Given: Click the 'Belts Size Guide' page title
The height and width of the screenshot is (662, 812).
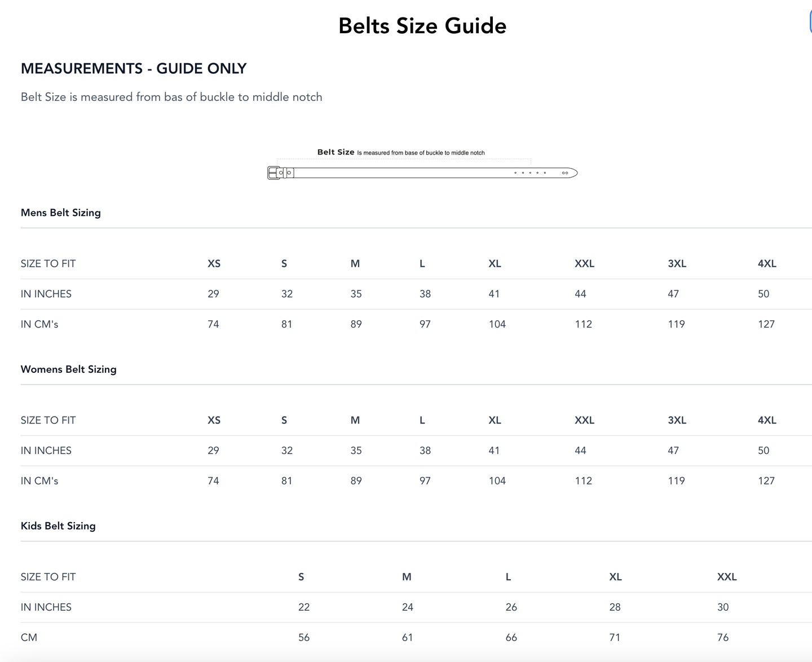Looking at the screenshot, I should [422, 26].
